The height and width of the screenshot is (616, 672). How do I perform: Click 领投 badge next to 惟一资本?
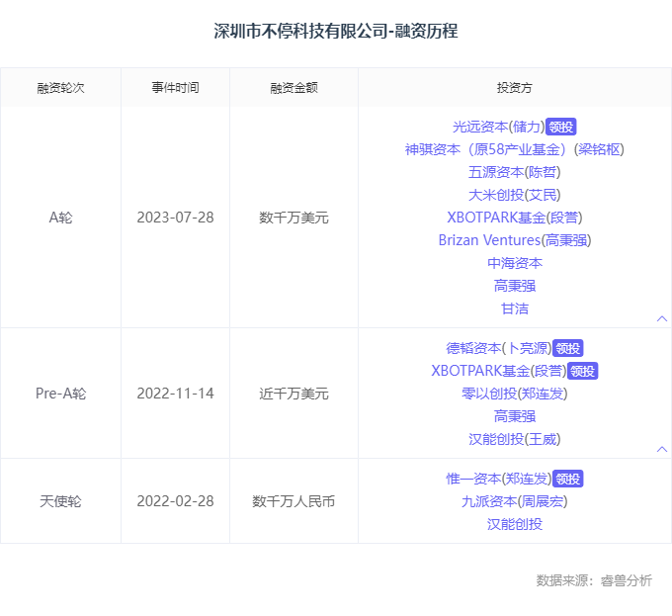pos(568,479)
